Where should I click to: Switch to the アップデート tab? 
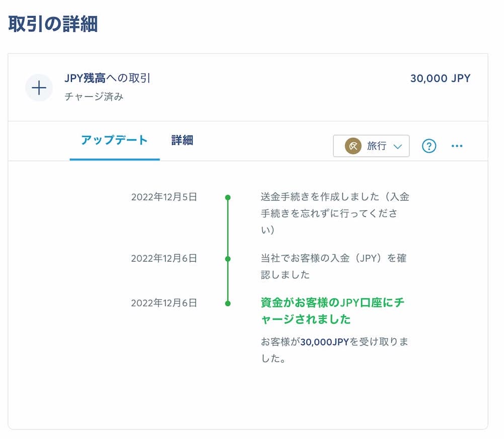point(114,140)
